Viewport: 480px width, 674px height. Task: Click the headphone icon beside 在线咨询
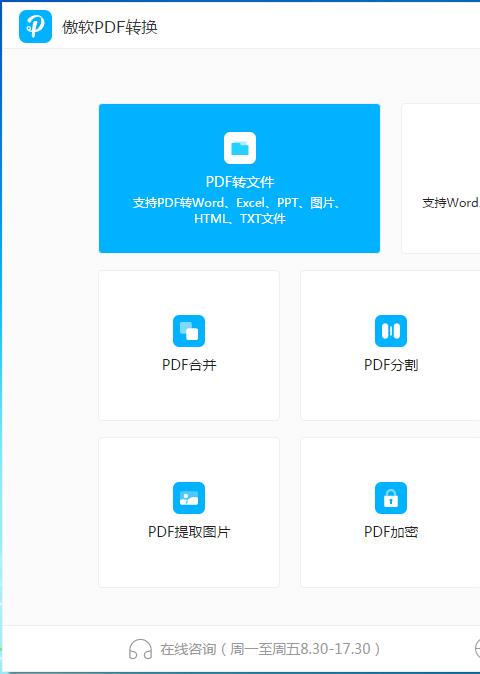click(141, 649)
